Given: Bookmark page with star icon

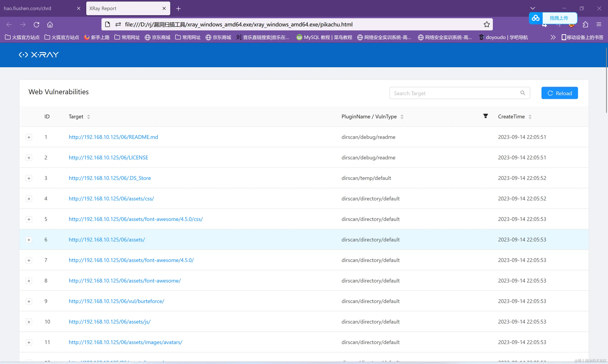Looking at the screenshot, I should [x=487, y=25].
